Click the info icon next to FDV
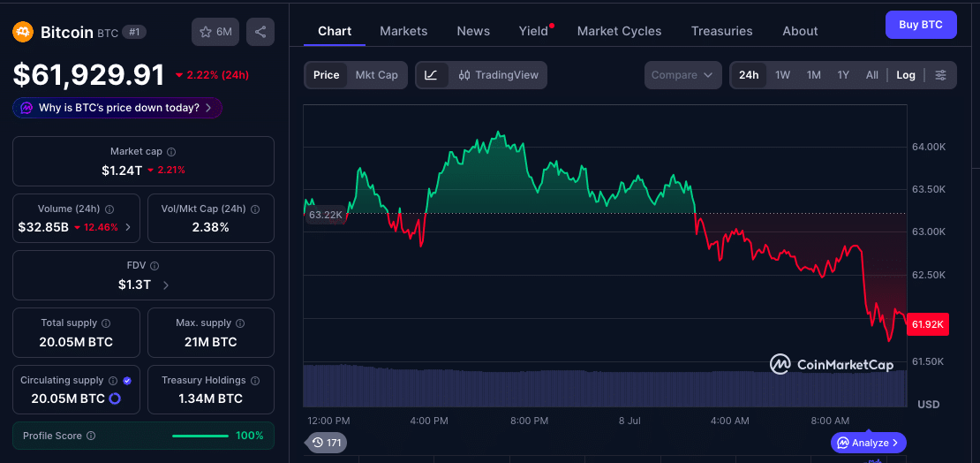This screenshot has height=463, width=980. point(155,266)
